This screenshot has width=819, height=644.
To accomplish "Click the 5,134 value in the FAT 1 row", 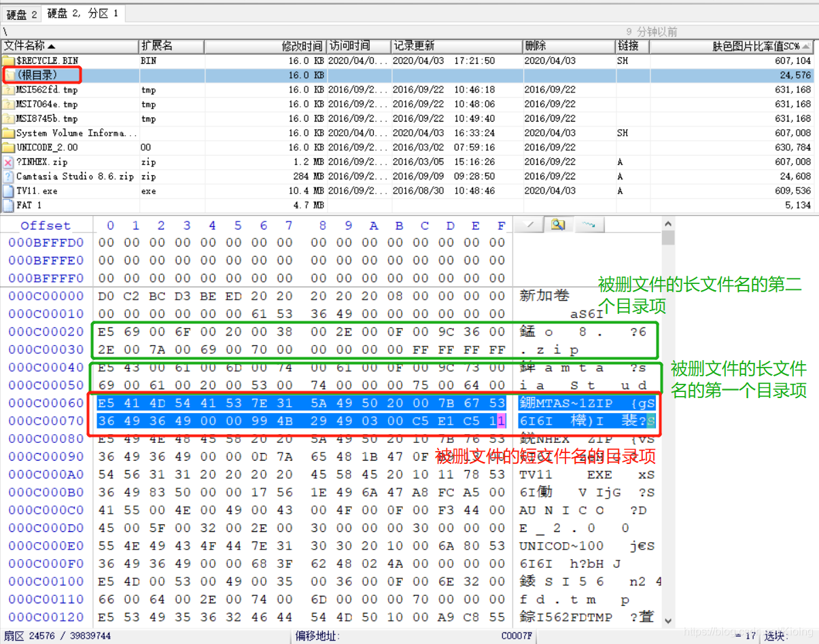I will [798, 205].
